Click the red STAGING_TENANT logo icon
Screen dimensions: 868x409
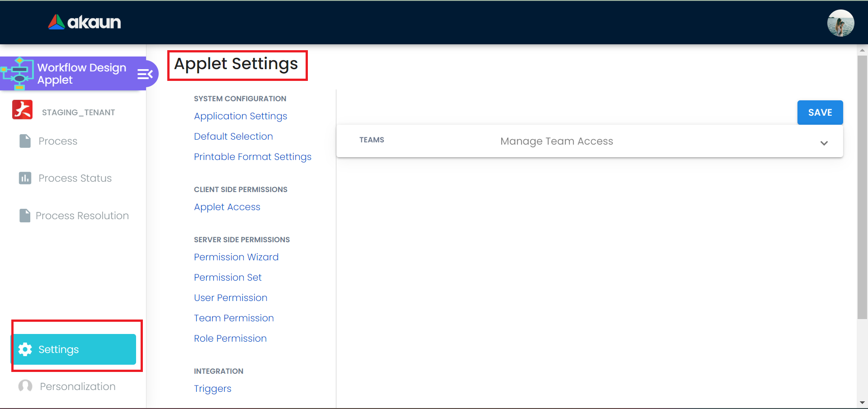pos(23,110)
